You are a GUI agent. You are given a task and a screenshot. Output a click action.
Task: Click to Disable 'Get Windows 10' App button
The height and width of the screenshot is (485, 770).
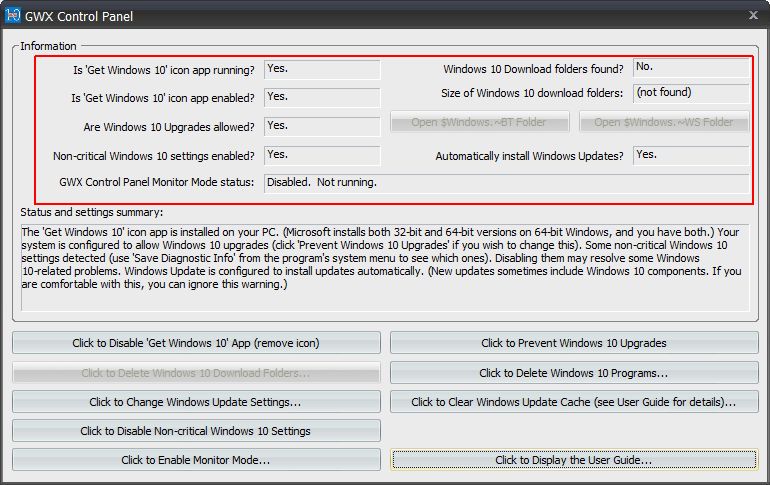click(x=196, y=343)
